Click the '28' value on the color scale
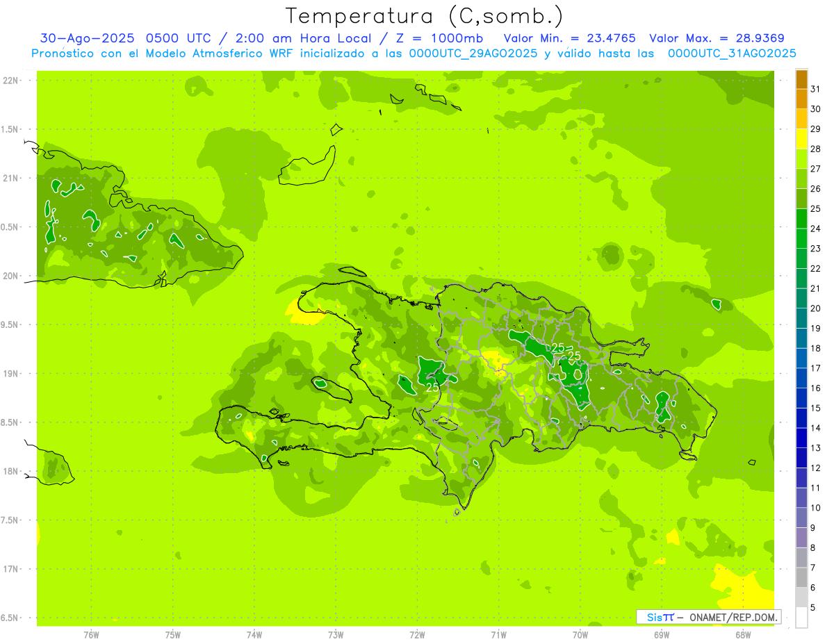 pos(815,149)
